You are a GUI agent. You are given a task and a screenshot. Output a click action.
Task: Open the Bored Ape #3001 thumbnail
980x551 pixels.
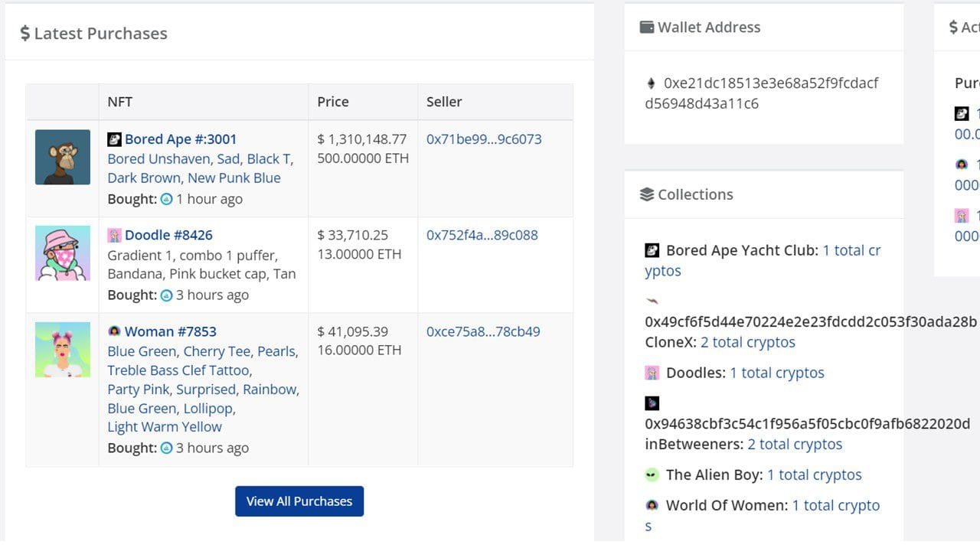pyautogui.click(x=63, y=157)
